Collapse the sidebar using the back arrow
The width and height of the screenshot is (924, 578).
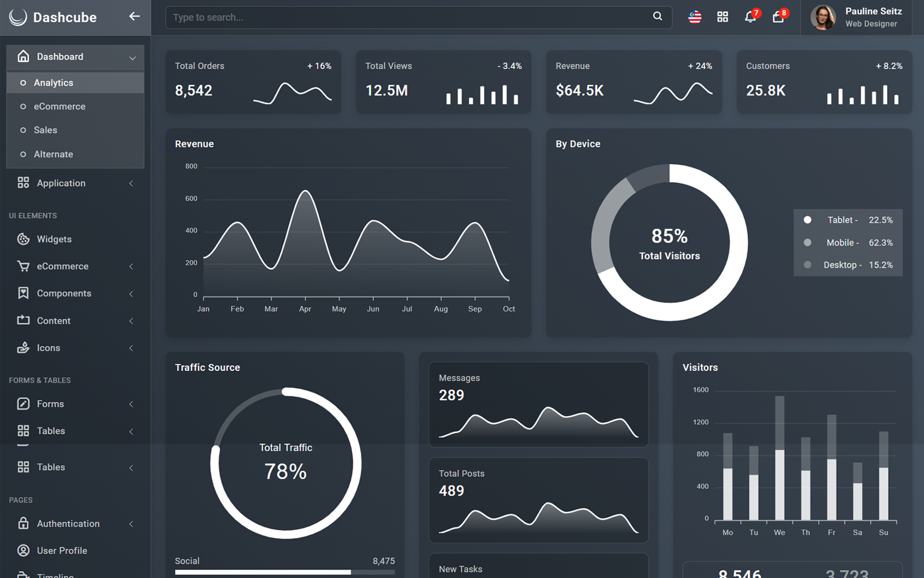(x=134, y=17)
